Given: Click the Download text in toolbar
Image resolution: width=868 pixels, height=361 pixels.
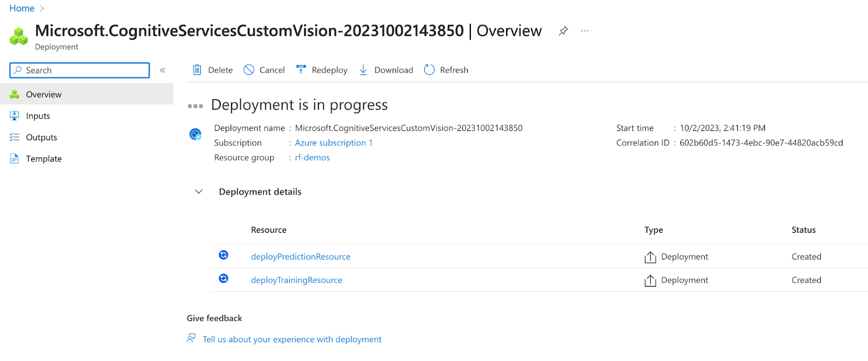Looking at the screenshot, I should [x=393, y=70].
